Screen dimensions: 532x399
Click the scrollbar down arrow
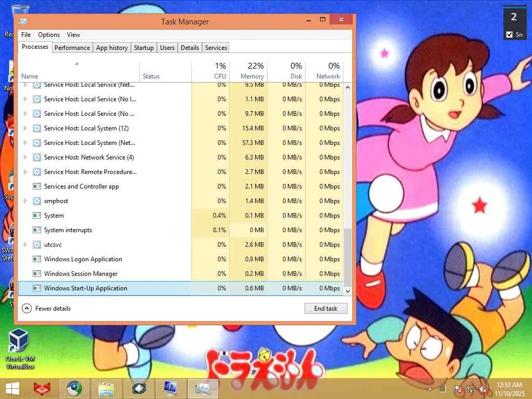pyautogui.click(x=348, y=291)
